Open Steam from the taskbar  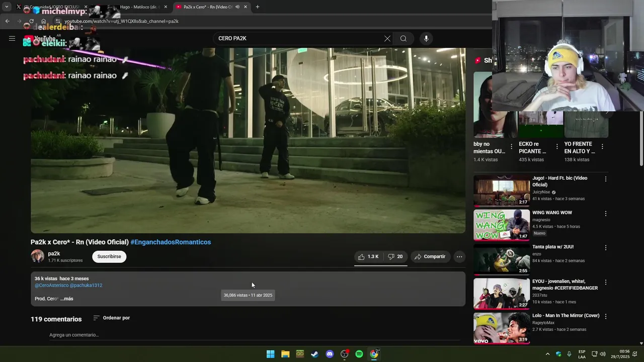coord(314,354)
